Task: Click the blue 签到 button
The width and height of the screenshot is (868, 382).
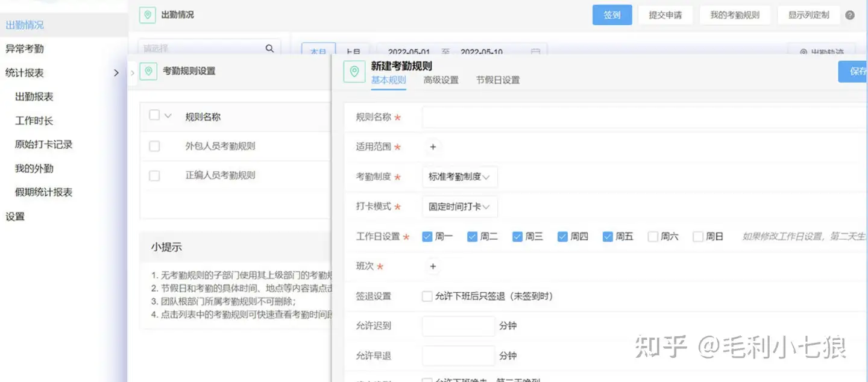Action: 612,15
